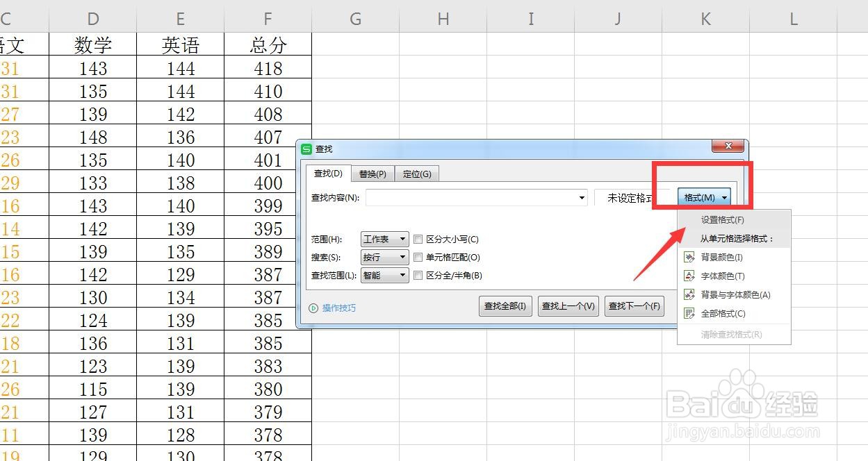Click the WPS spreadsheet logo in dialog title

point(307,148)
